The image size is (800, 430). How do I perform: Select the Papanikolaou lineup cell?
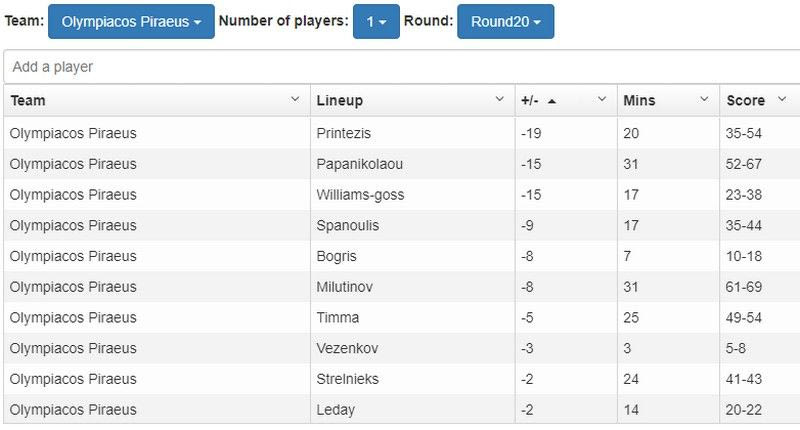(359, 164)
